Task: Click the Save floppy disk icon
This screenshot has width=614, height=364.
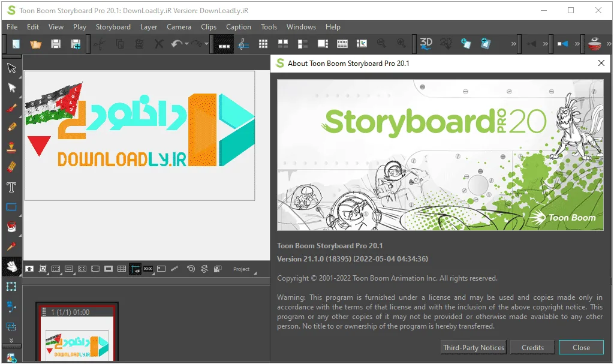Action: [x=56, y=44]
